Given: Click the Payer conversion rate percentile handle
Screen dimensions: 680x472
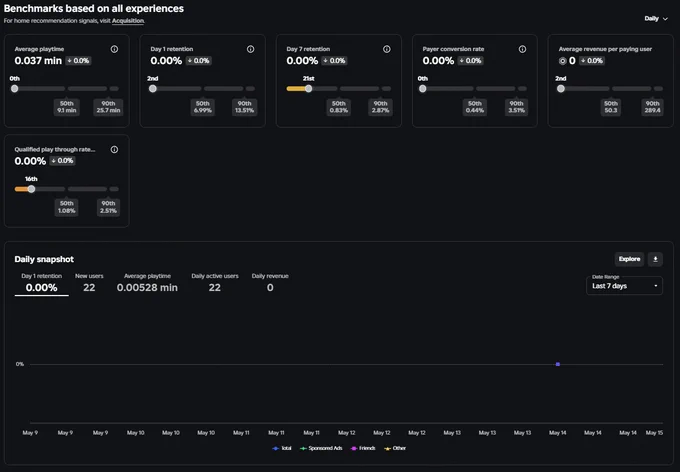Looking at the screenshot, I should pyautogui.click(x=423, y=88).
